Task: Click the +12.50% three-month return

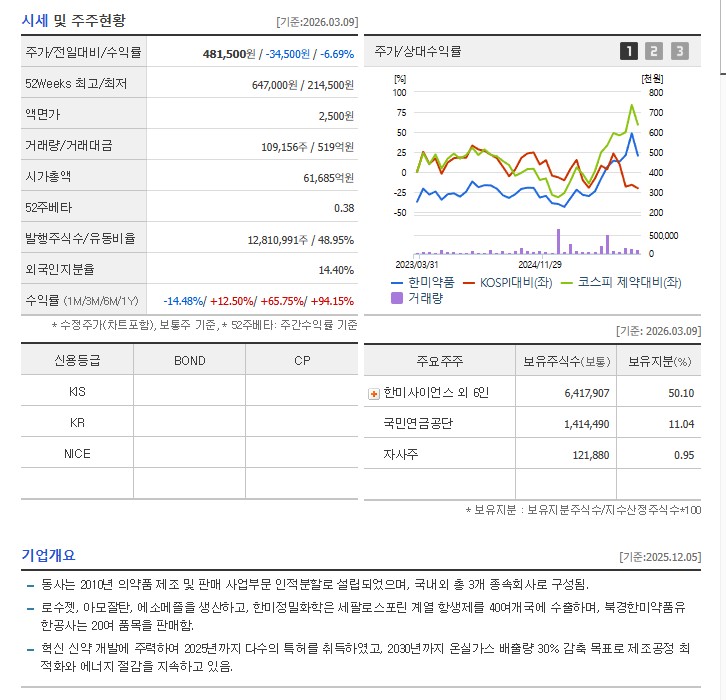Action: (232, 301)
